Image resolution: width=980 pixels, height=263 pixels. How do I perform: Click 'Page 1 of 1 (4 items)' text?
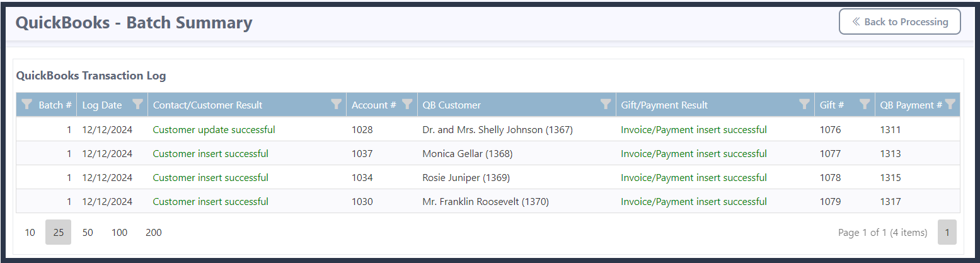(x=882, y=233)
